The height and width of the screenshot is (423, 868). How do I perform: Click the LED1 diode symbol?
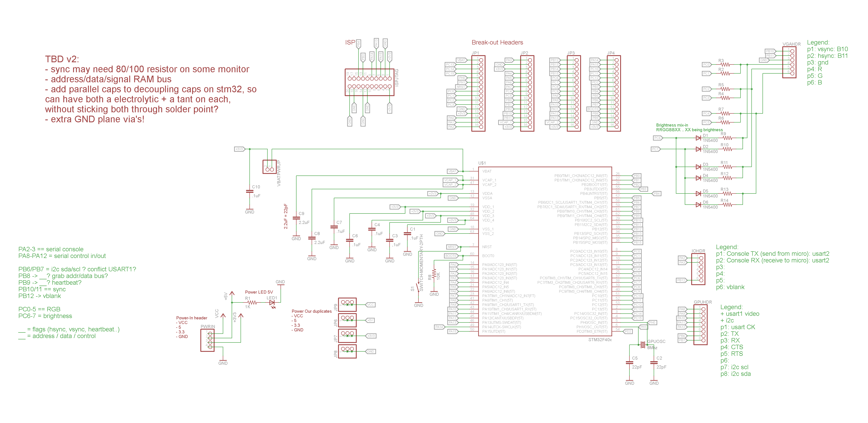(272, 303)
